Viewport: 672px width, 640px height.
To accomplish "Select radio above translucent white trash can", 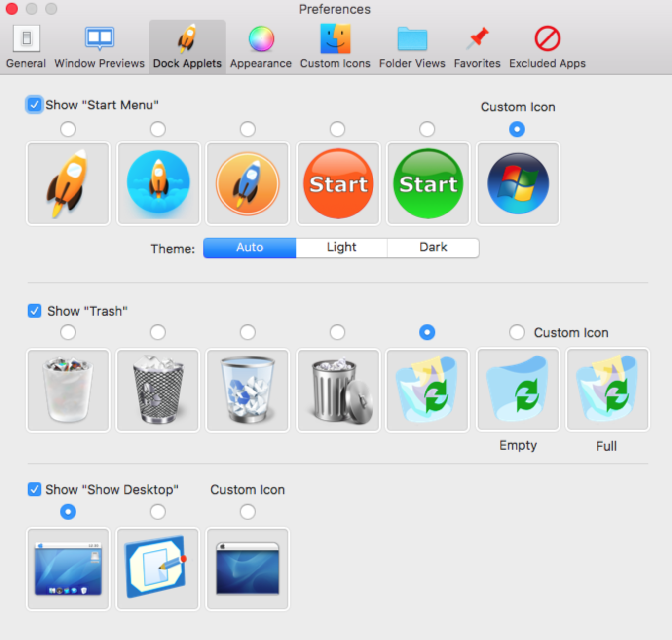I will click(68, 332).
